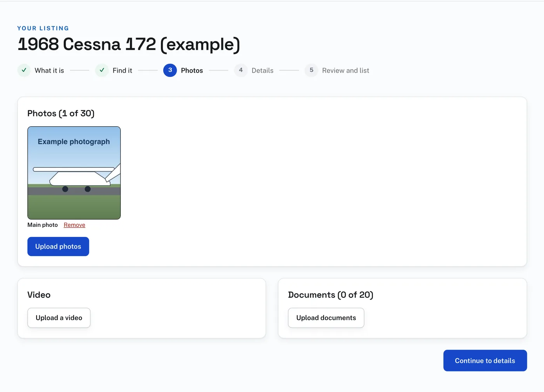This screenshot has height=392, width=544.
Task: Click the Documents (0 of 20) heading
Action: pos(331,295)
